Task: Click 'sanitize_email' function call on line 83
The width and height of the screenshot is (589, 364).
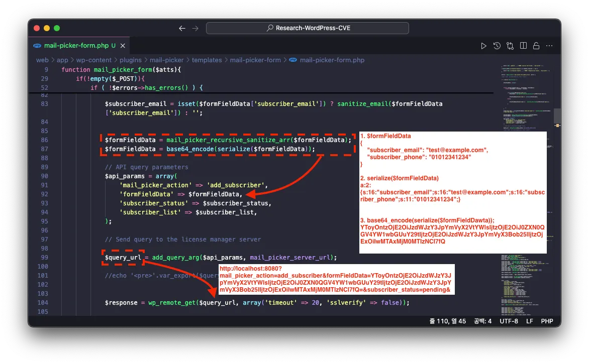Action: tap(362, 104)
